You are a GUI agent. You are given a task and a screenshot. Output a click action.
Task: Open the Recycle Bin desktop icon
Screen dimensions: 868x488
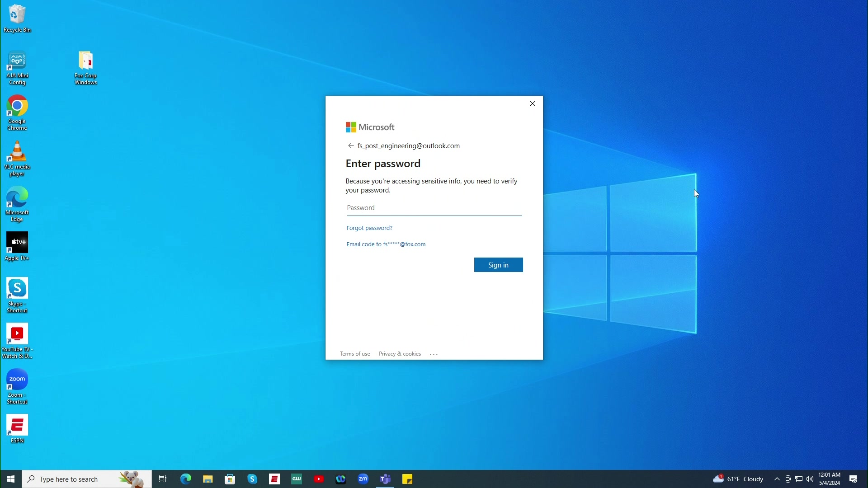[x=17, y=19]
